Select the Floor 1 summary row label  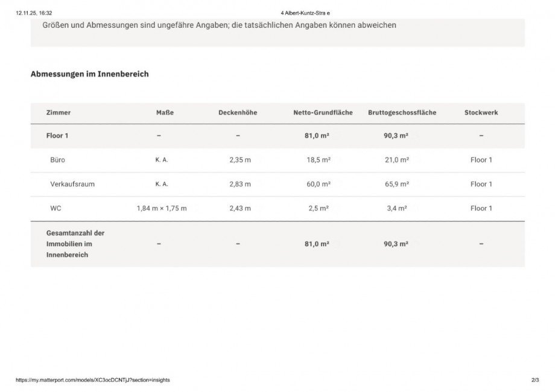tap(57, 136)
